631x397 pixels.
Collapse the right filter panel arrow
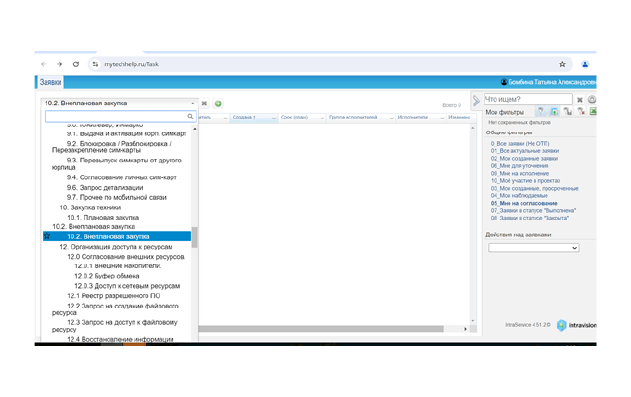click(476, 101)
